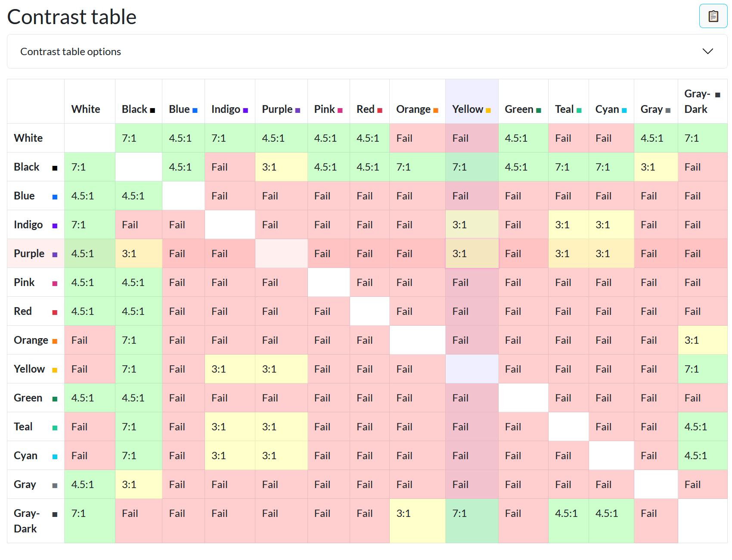Click the Purple column header swatch

pos(298,110)
